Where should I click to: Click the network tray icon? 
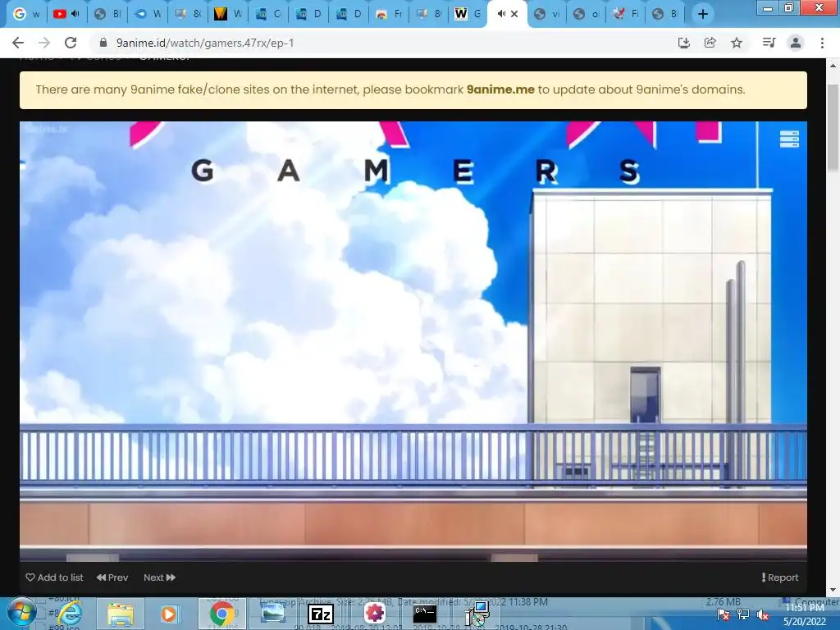[x=743, y=615]
